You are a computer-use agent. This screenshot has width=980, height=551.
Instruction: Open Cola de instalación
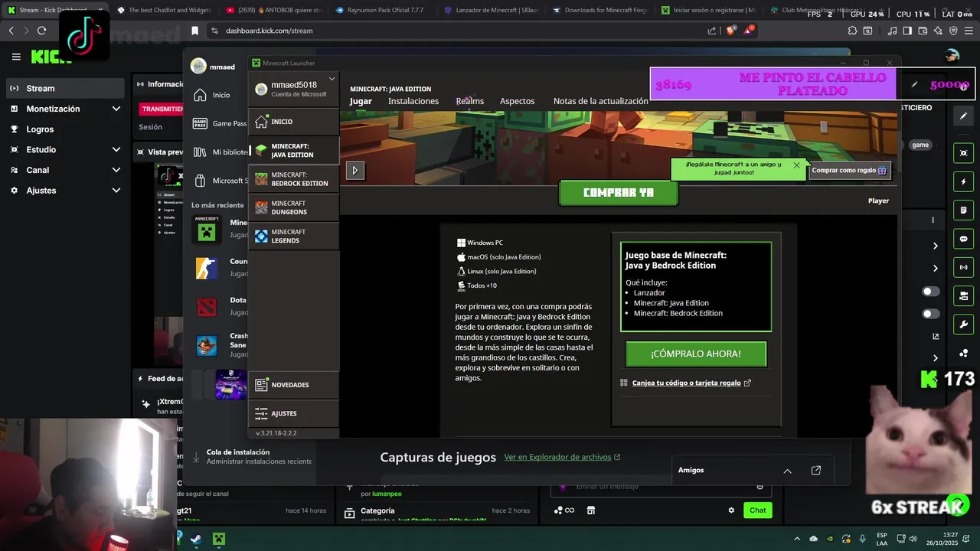(x=251, y=457)
